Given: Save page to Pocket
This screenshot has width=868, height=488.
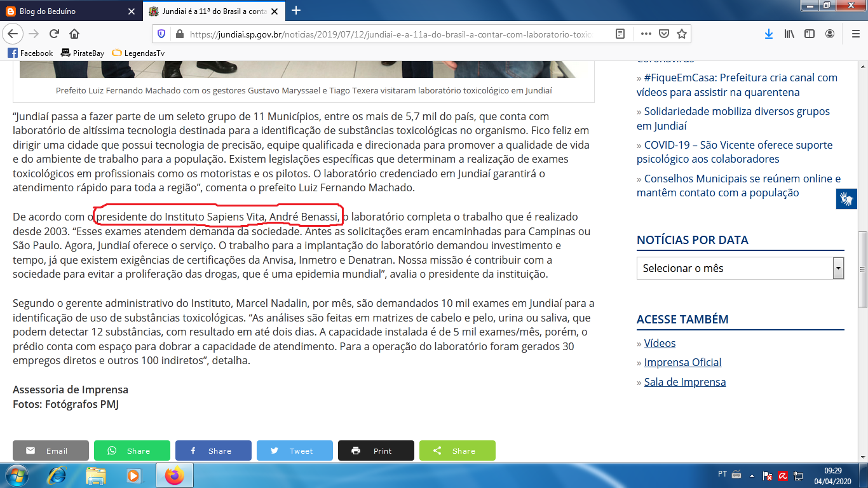Looking at the screenshot, I should tap(664, 34).
